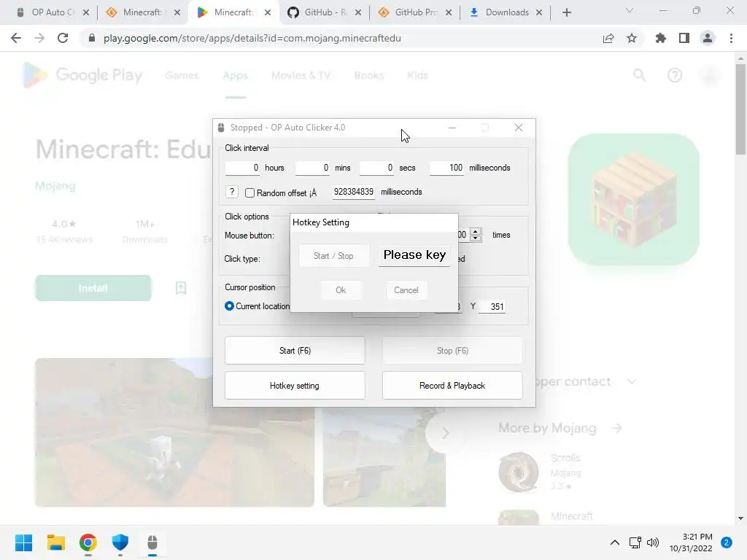Viewport: 747px width, 560px height.
Task: Close the OP Auto Clicker window
Action: coord(519,128)
